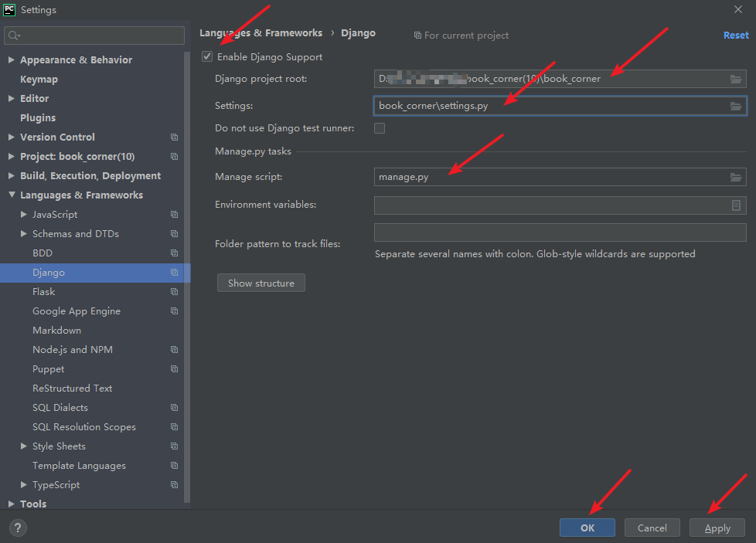The image size is (756, 543).
Task: Expand the JavaScript tree node
Action: point(24,215)
